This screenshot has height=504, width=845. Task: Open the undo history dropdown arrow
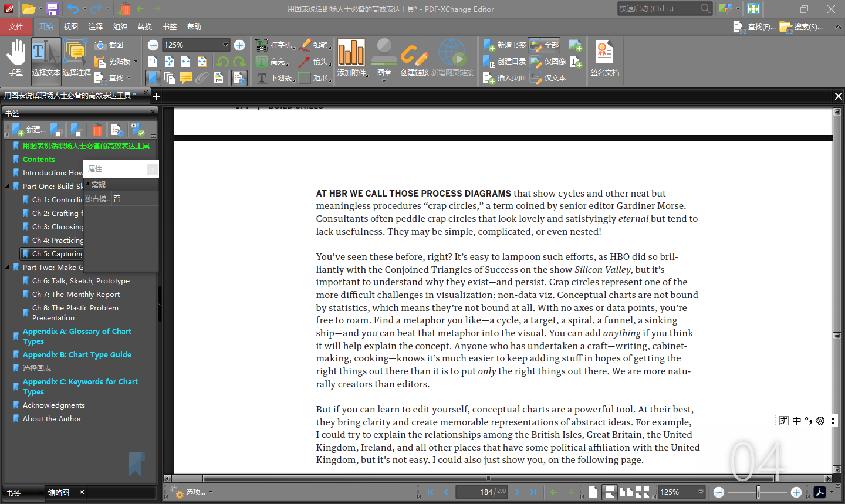(84, 9)
